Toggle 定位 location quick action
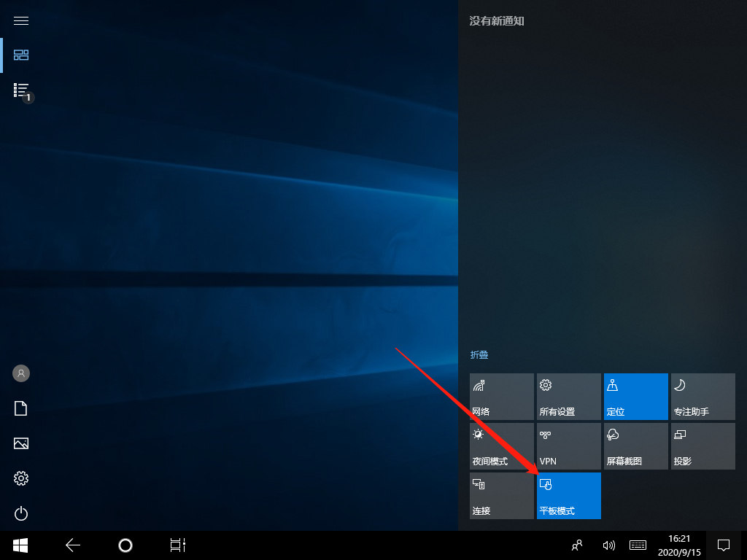Viewport: 747px width, 560px height. (x=635, y=397)
